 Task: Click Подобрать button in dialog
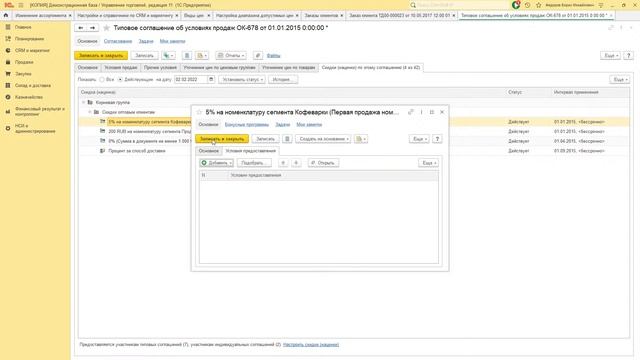pyautogui.click(x=254, y=163)
